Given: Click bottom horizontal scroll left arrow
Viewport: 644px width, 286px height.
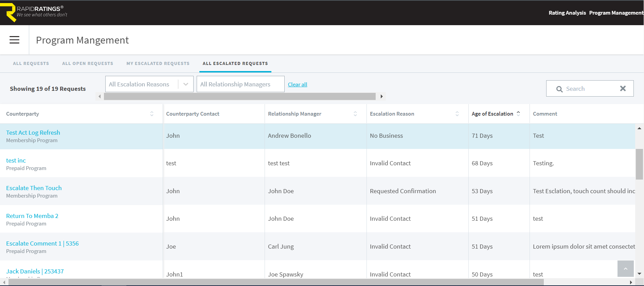Looking at the screenshot, I should [x=4, y=282].
